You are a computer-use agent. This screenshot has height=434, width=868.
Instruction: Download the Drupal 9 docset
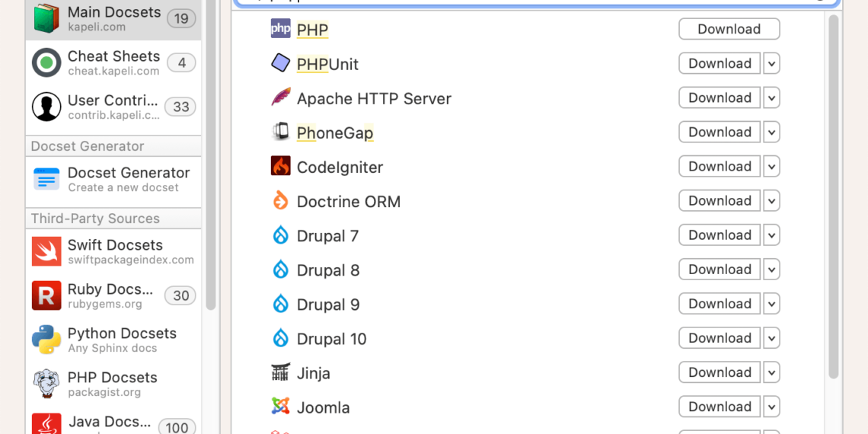[720, 303]
